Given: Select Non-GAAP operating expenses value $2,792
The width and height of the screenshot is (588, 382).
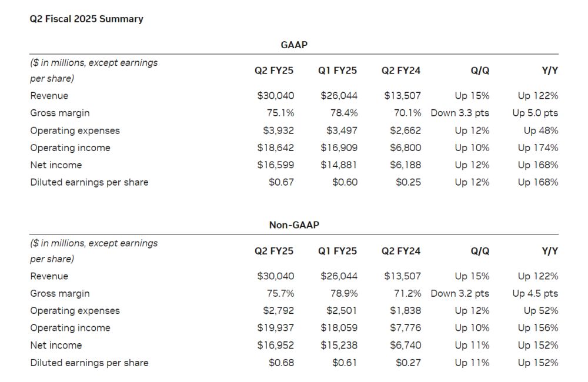Looking at the screenshot, I should (x=278, y=311).
